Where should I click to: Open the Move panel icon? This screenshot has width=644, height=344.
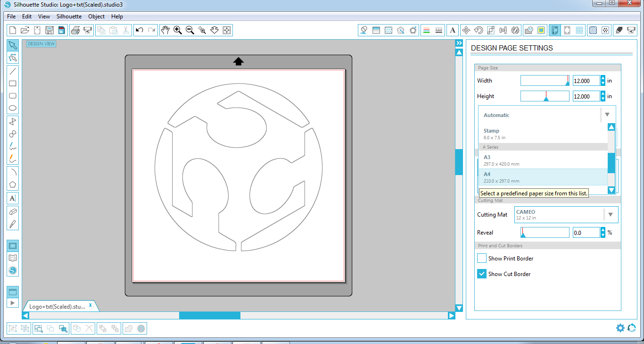[x=466, y=30]
